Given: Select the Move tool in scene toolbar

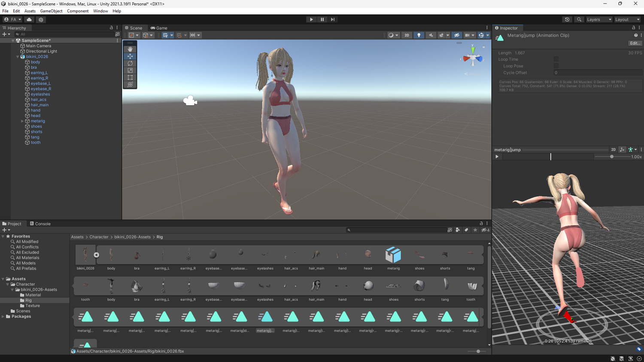Looking at the screenshot, I should [130, 56].
